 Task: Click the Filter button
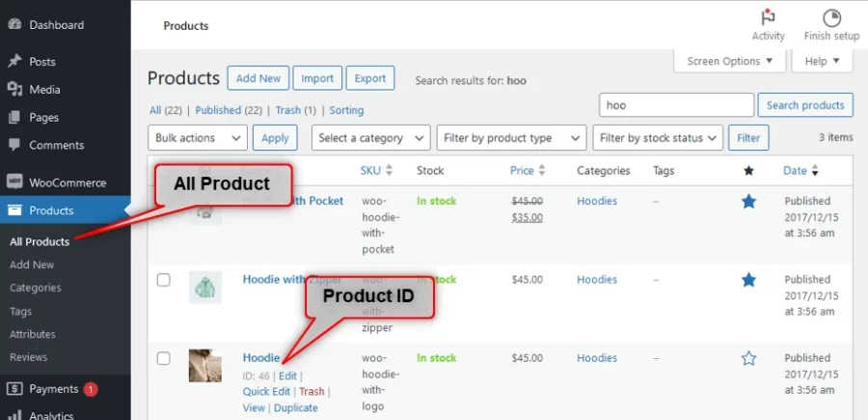(x=748, y=138)
